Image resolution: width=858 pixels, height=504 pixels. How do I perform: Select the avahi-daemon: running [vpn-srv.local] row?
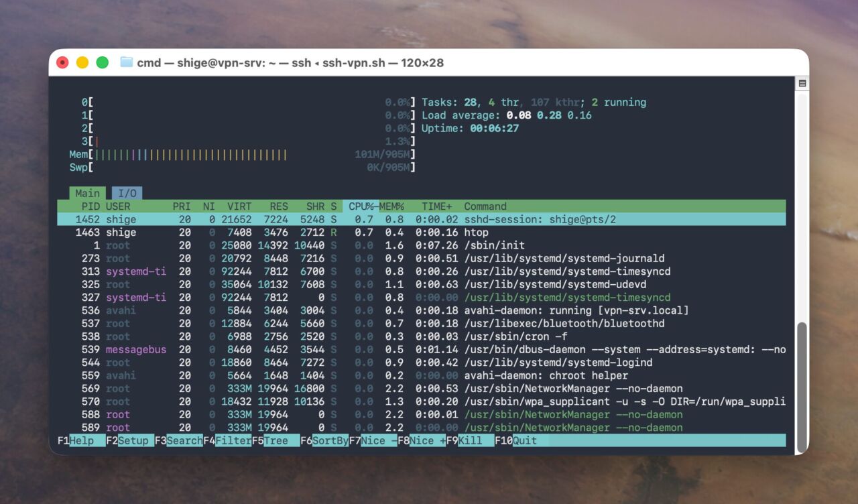(x=421, y=310)
